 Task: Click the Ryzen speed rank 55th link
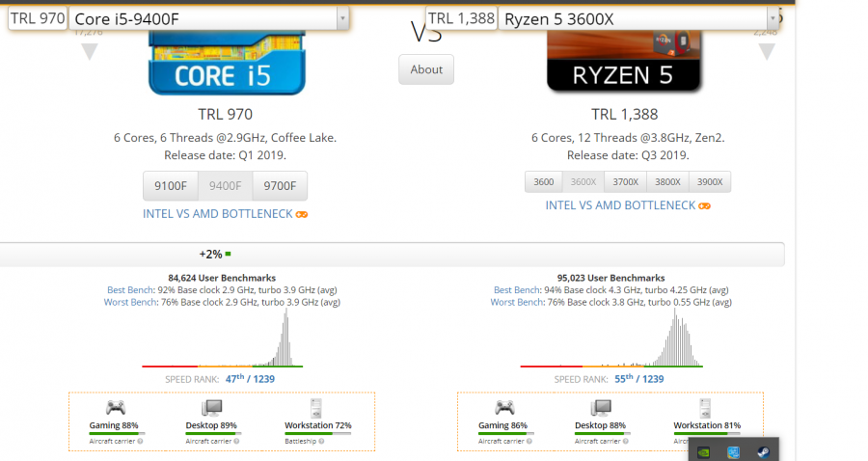(625, 379)
